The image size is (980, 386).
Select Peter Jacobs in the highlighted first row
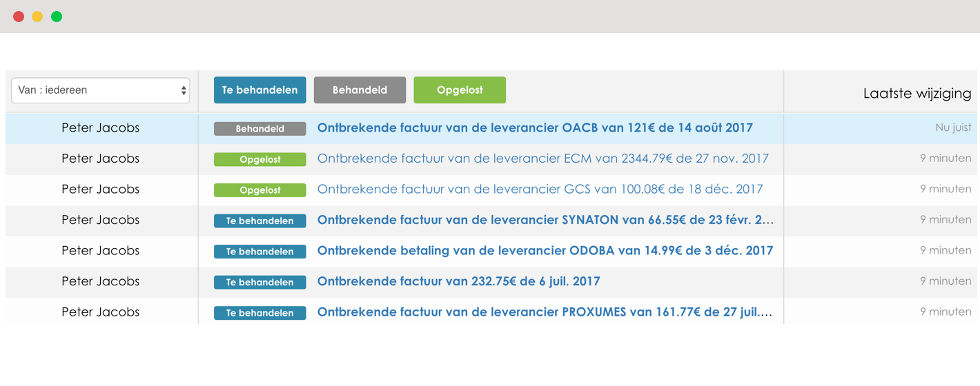pyautogui.click(x=101, y=128)
